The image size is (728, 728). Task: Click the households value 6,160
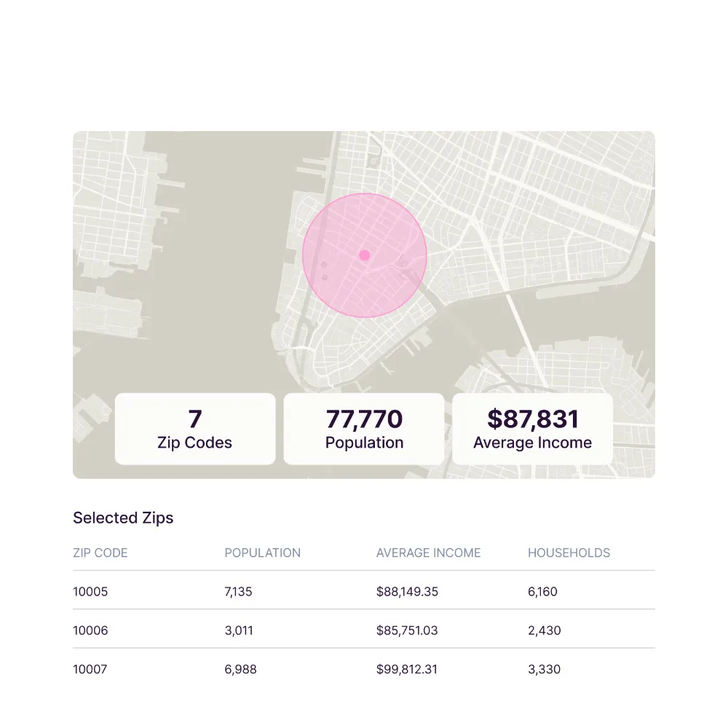point(542,592)
